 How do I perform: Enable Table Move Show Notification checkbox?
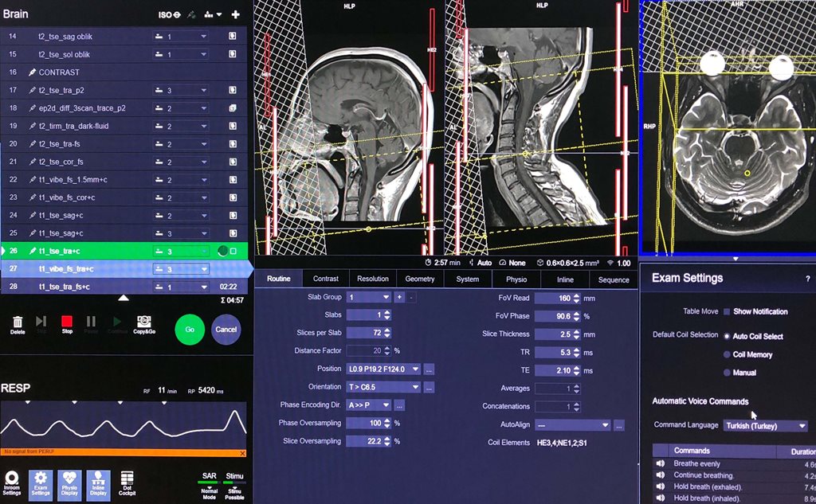[726, 311]
